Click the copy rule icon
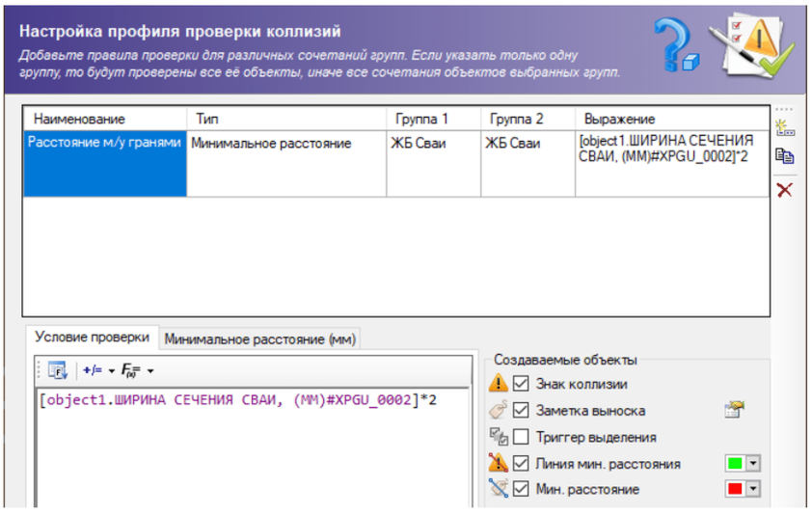This screenshot has height=514, width=812. (785, 158)
